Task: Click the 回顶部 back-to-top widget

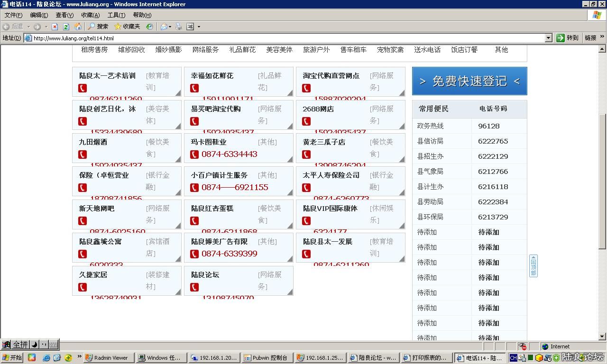Action: (x=533, y=266)
